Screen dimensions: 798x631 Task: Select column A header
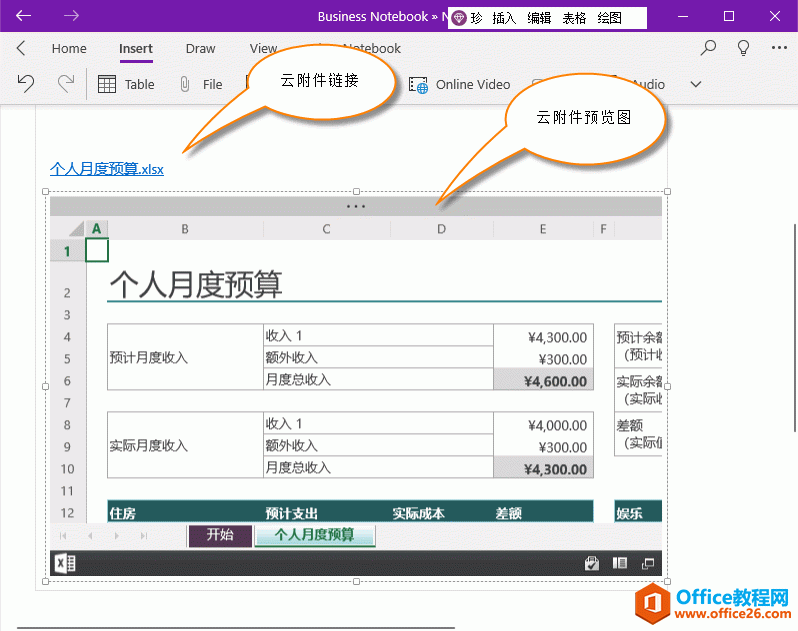97,229
